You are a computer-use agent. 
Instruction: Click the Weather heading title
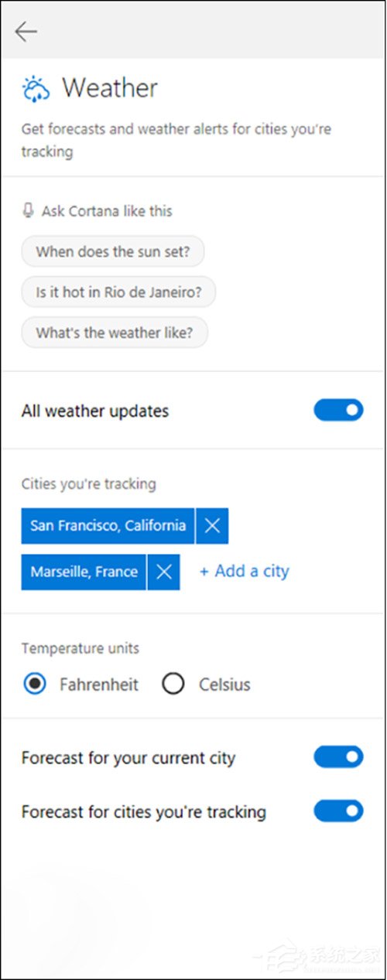coord(110,88)
